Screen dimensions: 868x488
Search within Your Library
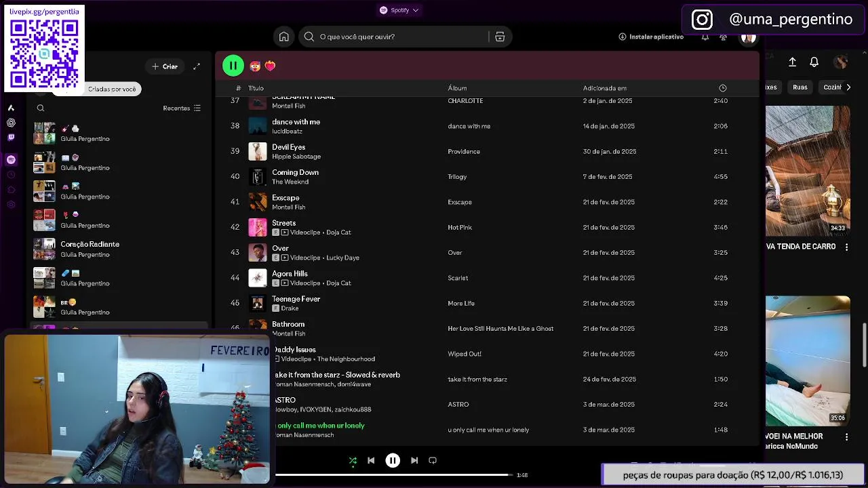pyautogui.click(x=41, y=108)
